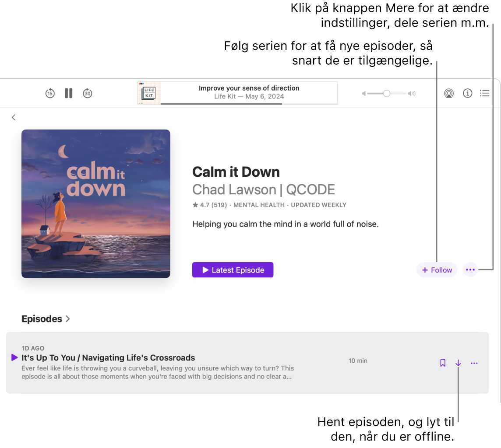This screenshot has width=501, height=448.
Task: Save the episode with the bookmark icon
Action: (x=442, y=363)
